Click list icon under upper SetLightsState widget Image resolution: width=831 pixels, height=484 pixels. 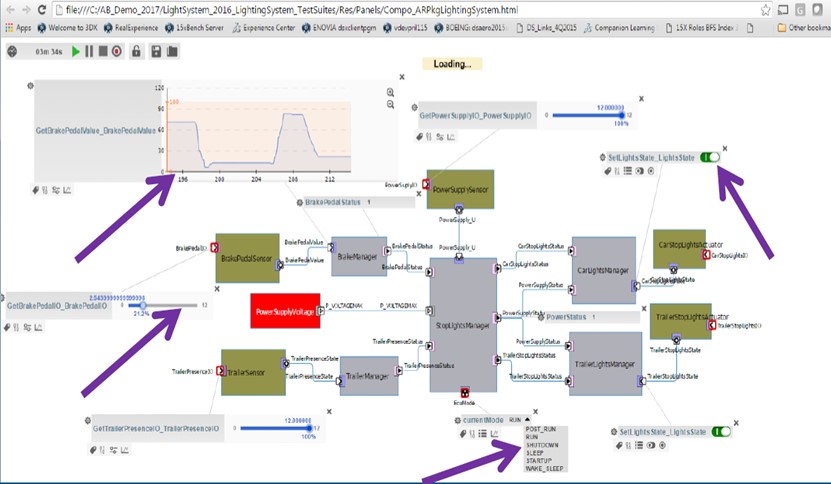[x=627, y=171]
